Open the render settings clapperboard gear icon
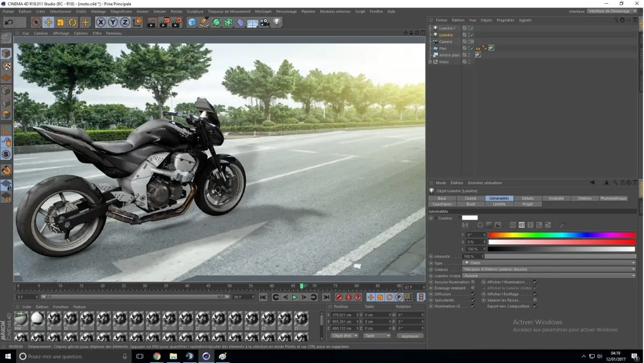Viewport: 644px width, 363px height. click(175, 23)
